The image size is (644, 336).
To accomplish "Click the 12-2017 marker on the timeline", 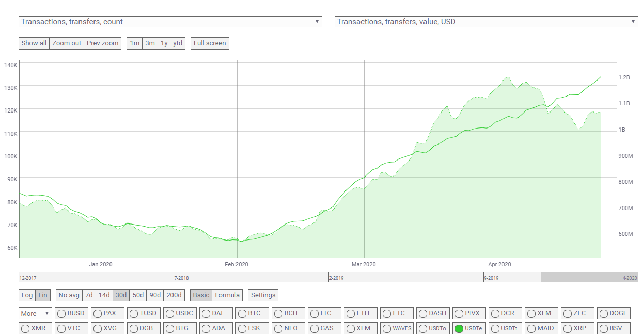I will [x=28, y=278].
